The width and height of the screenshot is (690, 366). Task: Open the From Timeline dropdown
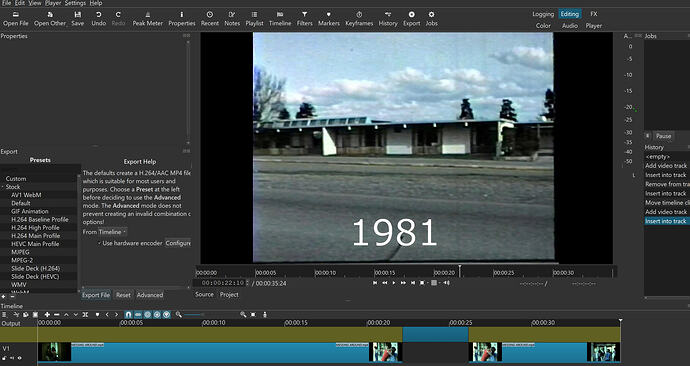pyautogui.click(x=113, y=232)
